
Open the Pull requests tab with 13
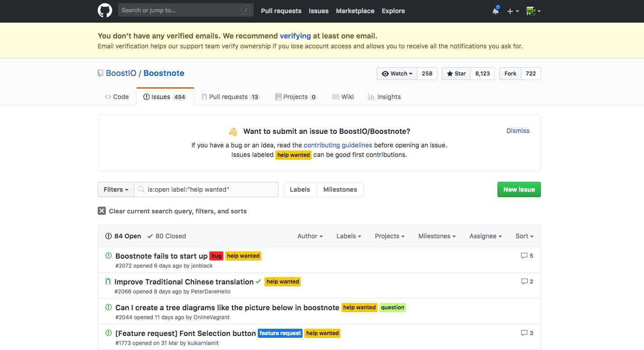(x=231, y=97)
